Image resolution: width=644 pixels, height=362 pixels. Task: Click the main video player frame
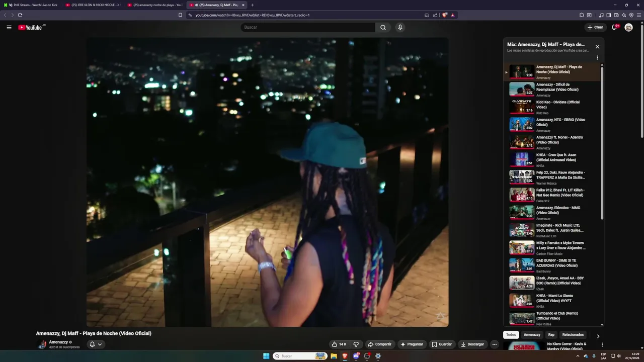coord(267,182)
